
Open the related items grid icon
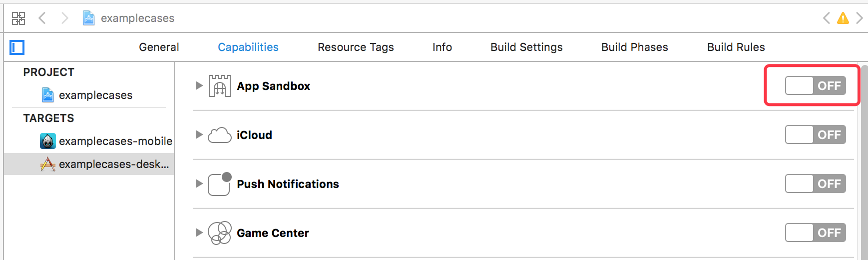coord(18,18)
